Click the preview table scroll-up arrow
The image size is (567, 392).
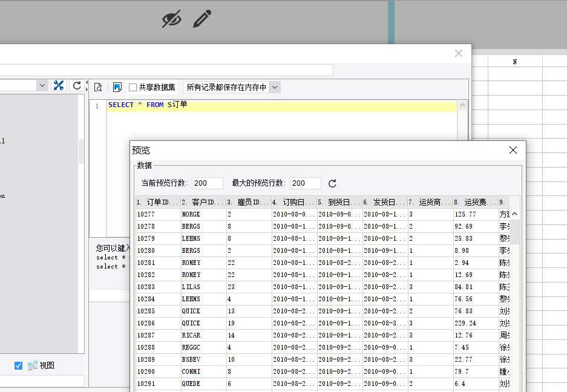(x=515, y=214)
